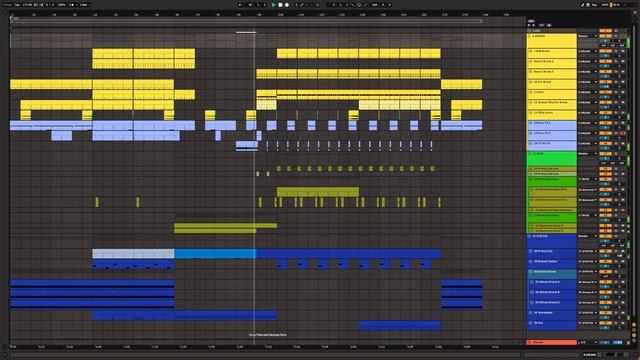640x360 pixels.
Task: Arm the 7 808 Break track
Action: (x=623, y=51)
